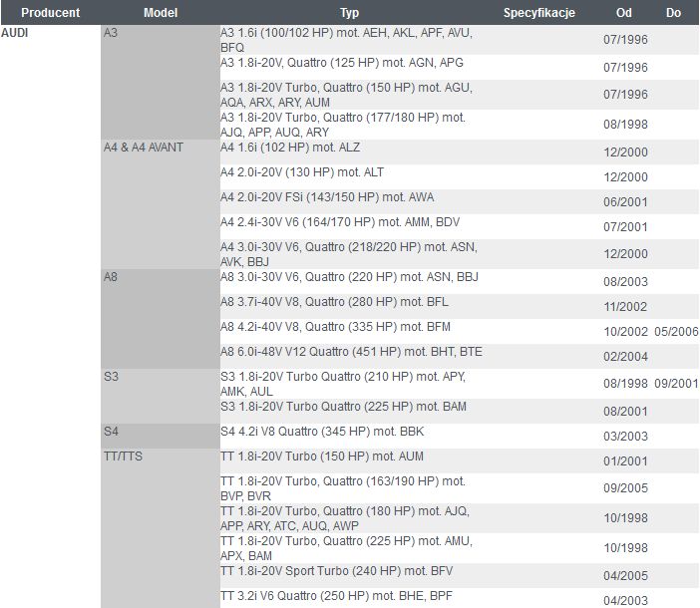Select the TT/TTS model cell

(x=161, y=528)
